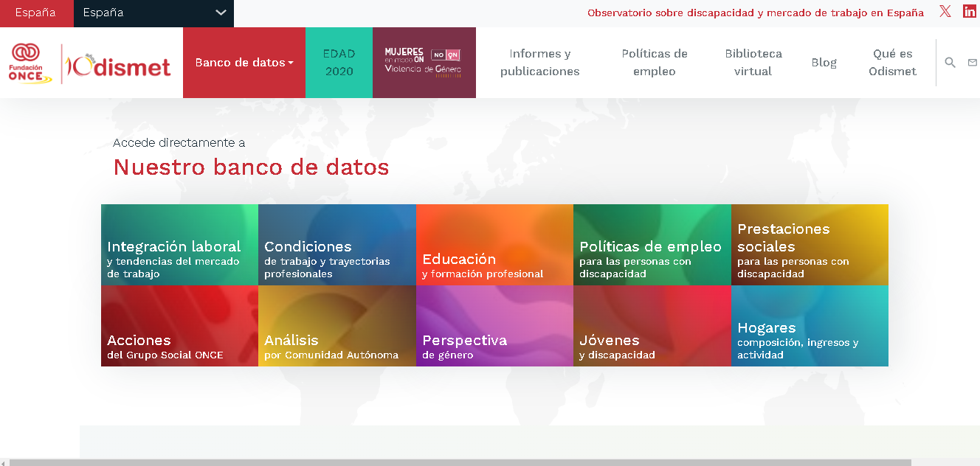The height and width of the screenshot is (466, 980).
Task: Choose the purple Perspectiva de género tile
Action: point(494,326)
